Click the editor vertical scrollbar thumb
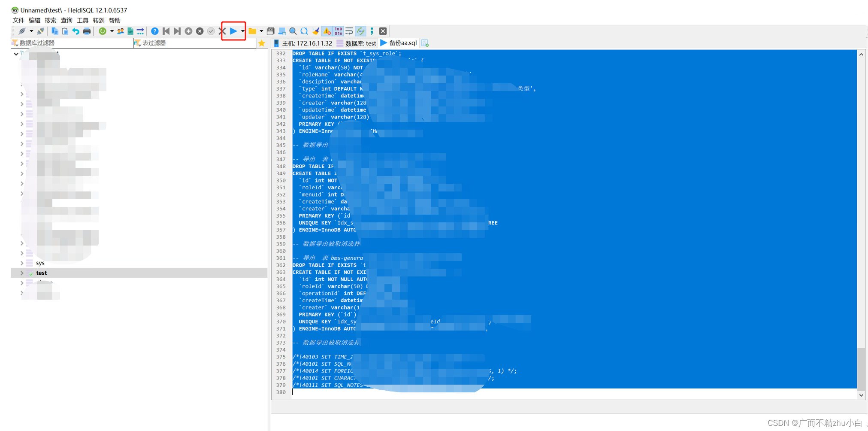 pos(861,368)
